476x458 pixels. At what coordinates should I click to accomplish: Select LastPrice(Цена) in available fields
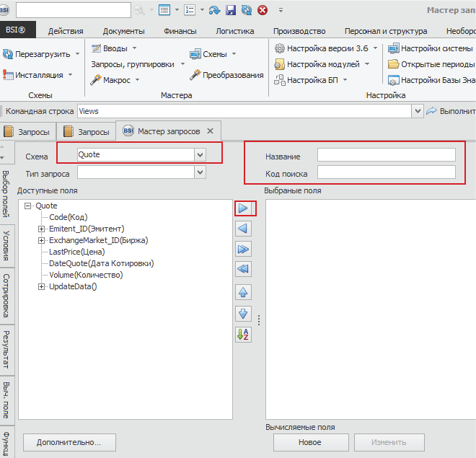(x=76, y=252)
